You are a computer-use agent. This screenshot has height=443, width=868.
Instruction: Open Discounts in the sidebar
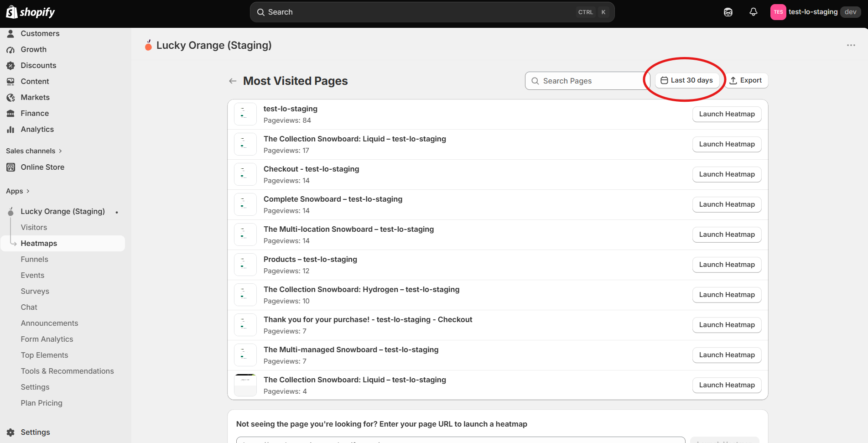[38, 65]
